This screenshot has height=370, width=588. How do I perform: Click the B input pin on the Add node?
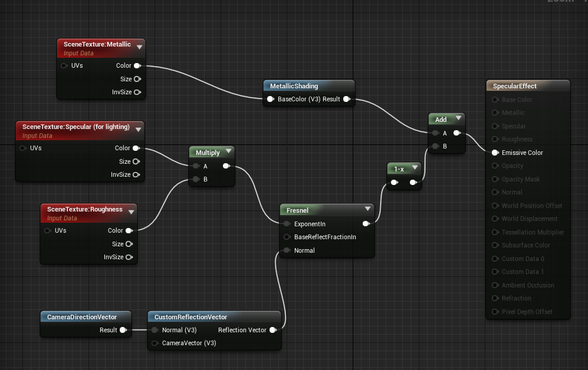[435, 146]
